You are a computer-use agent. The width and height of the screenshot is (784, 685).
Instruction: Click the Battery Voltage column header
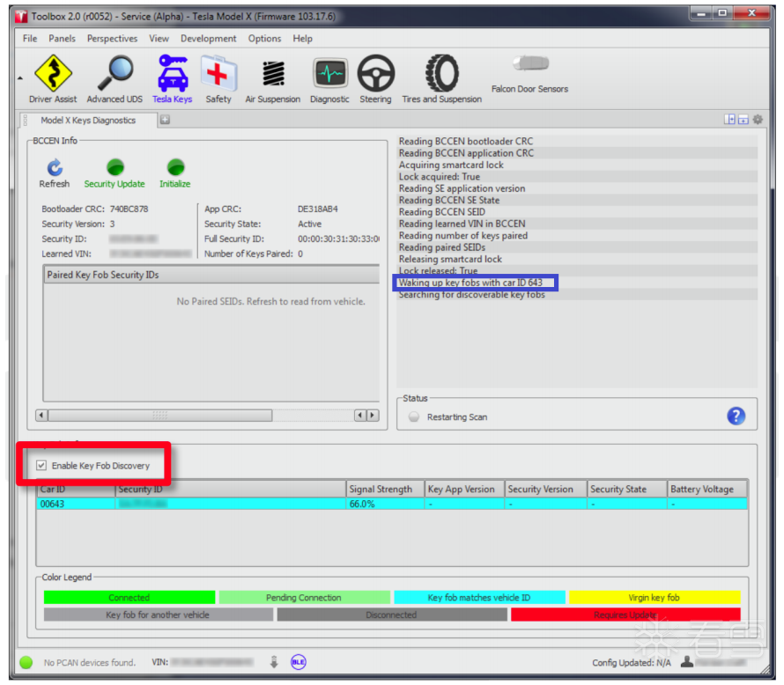tap(707, 490)
